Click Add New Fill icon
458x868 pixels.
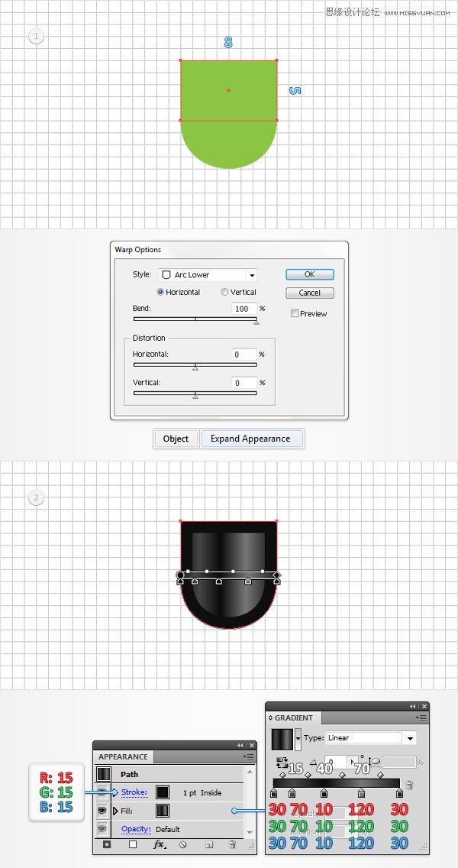[133, 844]
